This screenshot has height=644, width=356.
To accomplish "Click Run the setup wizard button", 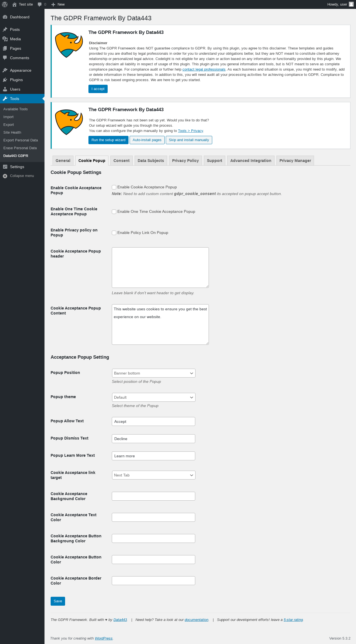I will [108, 140].
